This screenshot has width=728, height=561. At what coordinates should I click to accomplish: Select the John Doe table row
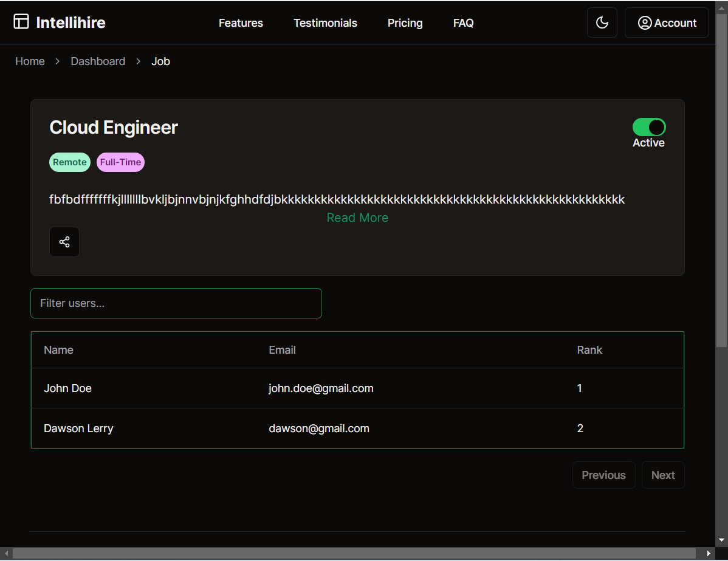click(357, 388)
